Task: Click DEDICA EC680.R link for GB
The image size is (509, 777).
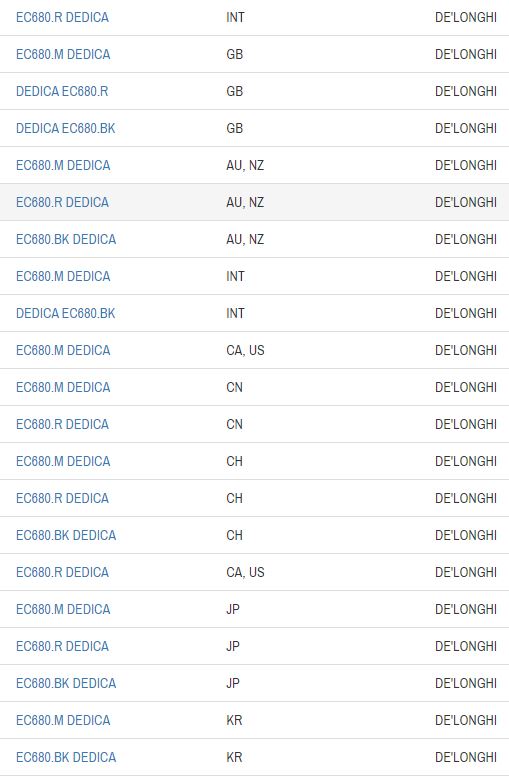Action: 62,91
